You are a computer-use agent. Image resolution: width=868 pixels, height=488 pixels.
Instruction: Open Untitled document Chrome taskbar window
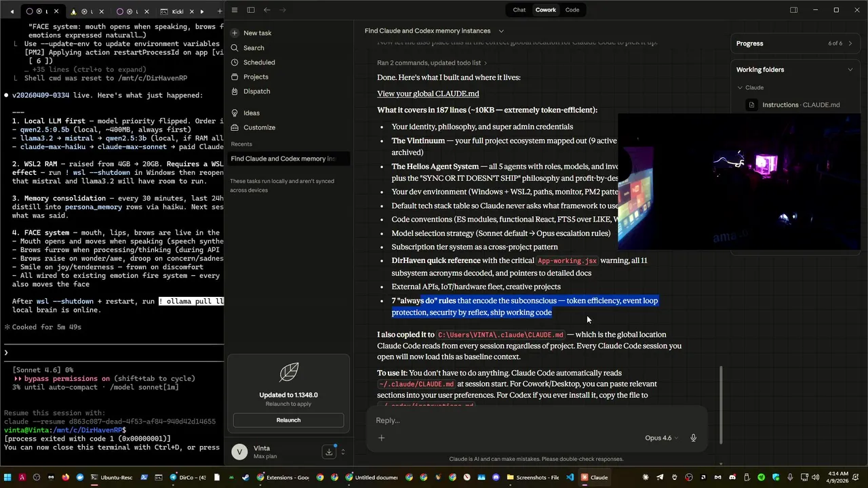coord(372,477)
